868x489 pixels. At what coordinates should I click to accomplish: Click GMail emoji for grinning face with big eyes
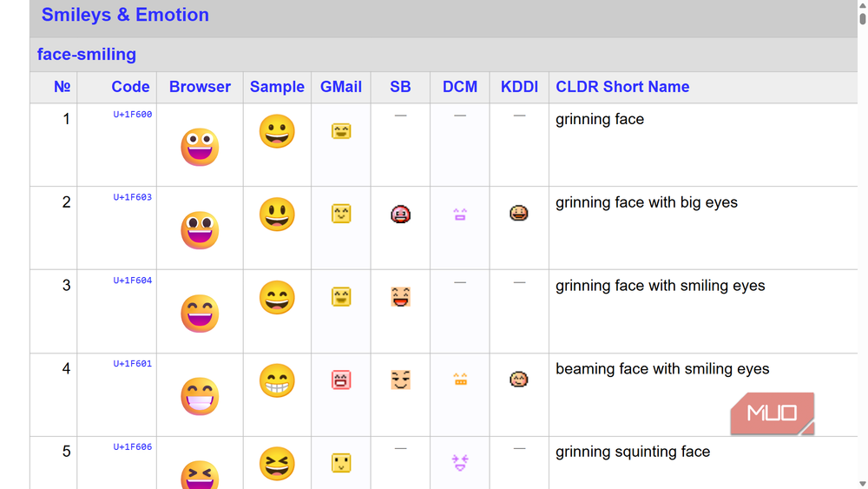[341, 214]
